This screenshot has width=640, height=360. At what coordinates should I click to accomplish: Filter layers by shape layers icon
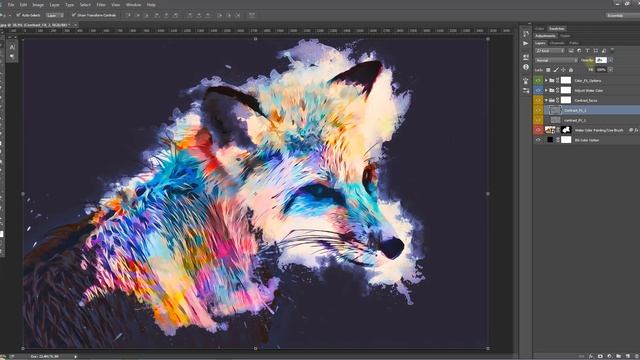tap(596, 51)
